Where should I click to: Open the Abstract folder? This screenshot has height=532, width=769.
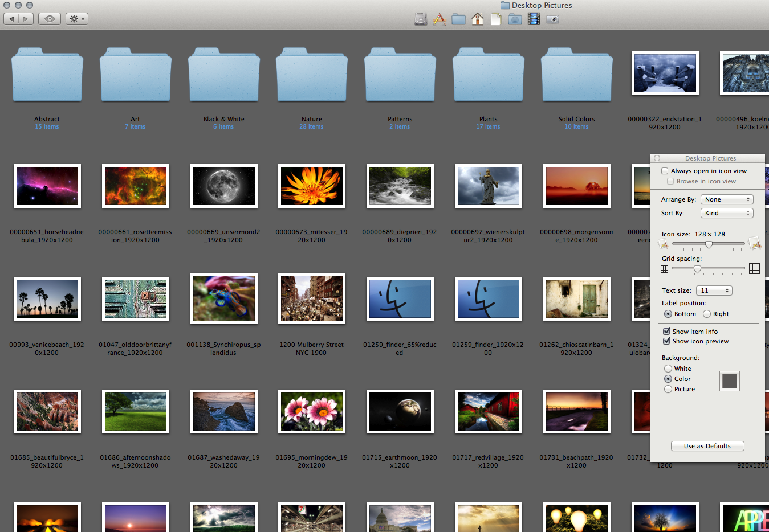[x=47, y=75]
